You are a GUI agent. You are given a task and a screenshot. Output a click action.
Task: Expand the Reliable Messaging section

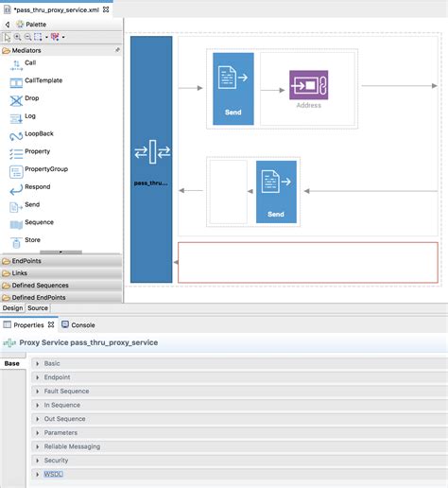(239, 446)
